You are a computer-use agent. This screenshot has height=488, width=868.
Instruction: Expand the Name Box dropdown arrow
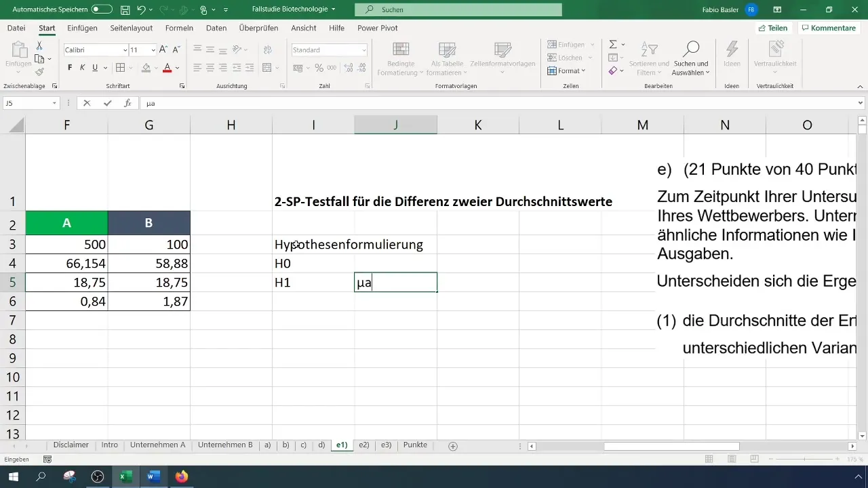[x=54, y=104]
